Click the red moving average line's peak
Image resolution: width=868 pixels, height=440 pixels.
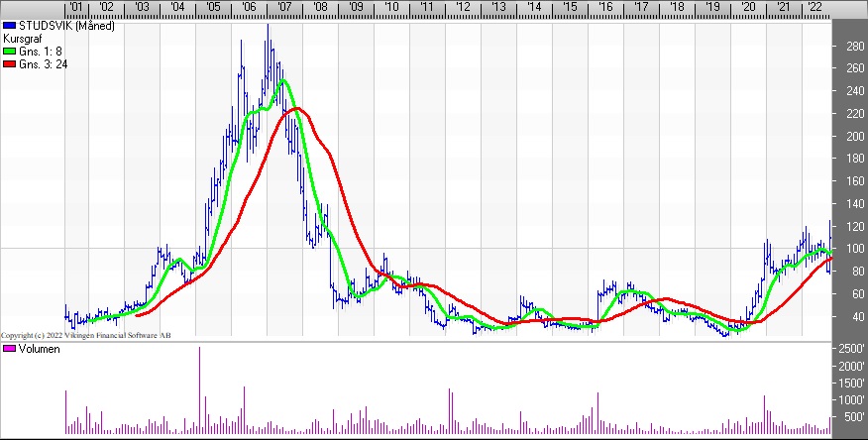[295, 108]
